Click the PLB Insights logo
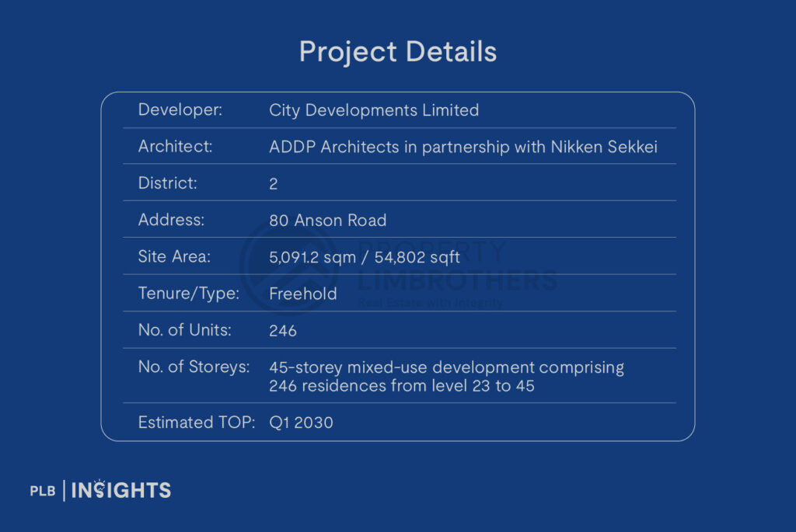Image resolution: width=796 pixels, height=532 pixels. point(99,490)
